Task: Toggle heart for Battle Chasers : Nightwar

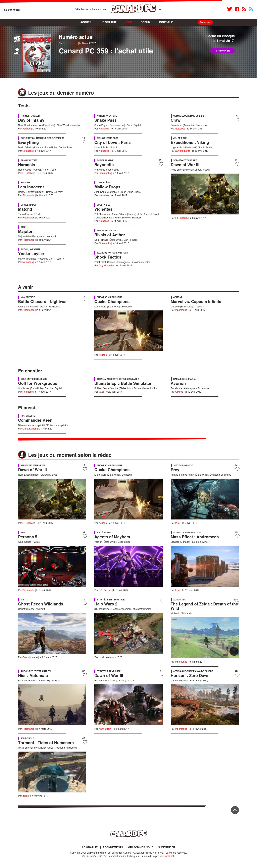Action: point(85,301)
